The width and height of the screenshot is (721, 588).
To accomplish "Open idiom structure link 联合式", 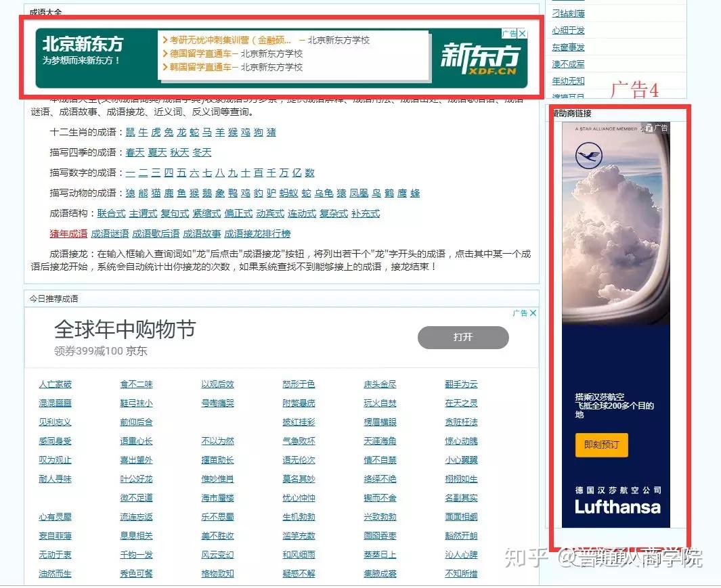I will 111,213.
